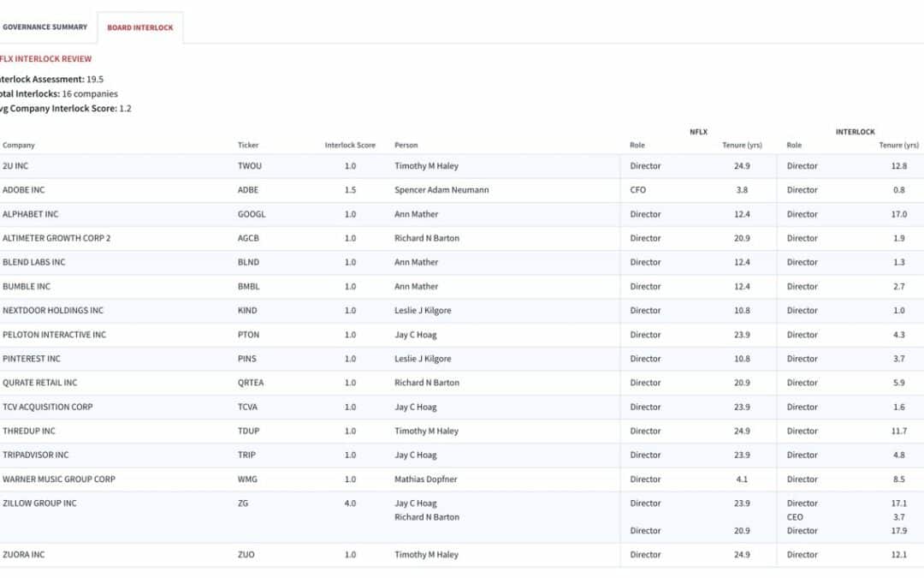924x578 pixels.
Task: Click the ZUO ticker symbol
Action: [246, 555]
